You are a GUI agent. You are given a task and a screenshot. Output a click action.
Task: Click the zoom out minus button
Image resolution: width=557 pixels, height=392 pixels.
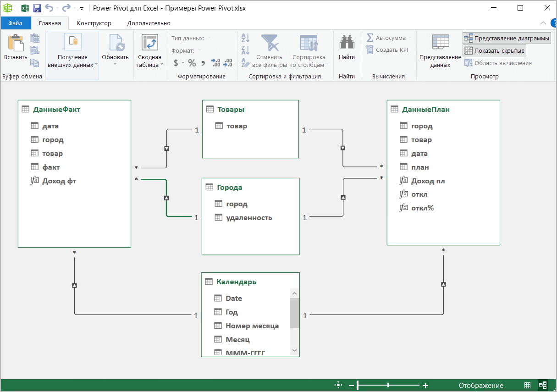351,386
